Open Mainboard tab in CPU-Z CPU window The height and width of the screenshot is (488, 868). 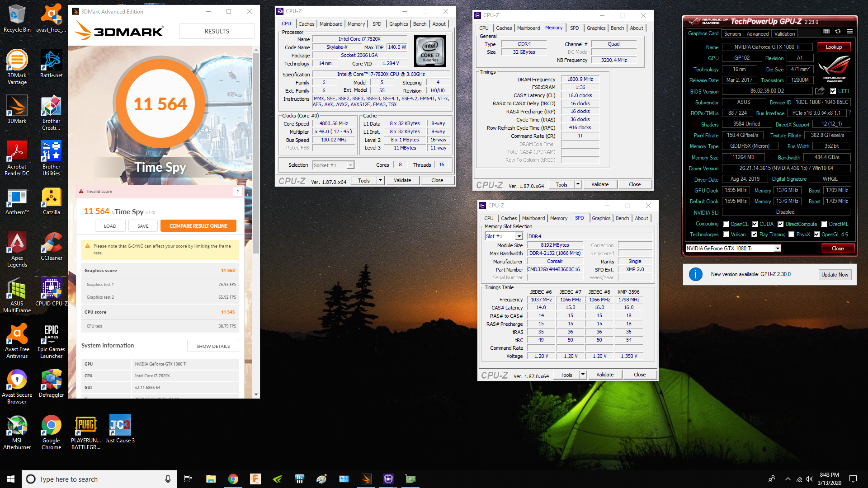click(x=331, y=24)
